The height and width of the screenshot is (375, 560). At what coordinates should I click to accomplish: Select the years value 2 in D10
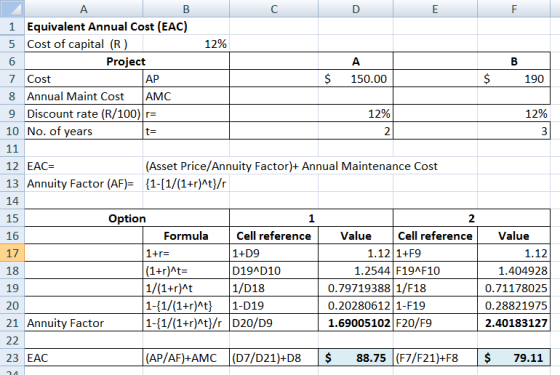[x=356, y=131]
